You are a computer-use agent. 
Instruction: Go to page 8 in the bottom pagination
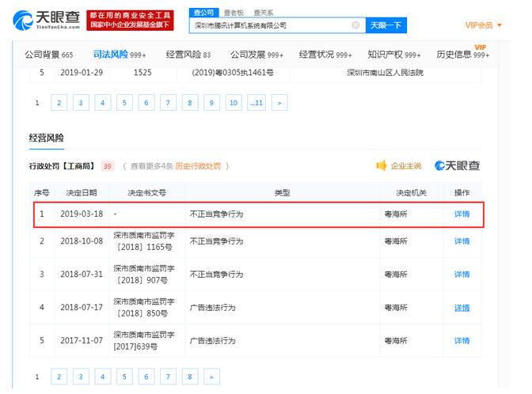pyautogui.click(x=189, y=377)
